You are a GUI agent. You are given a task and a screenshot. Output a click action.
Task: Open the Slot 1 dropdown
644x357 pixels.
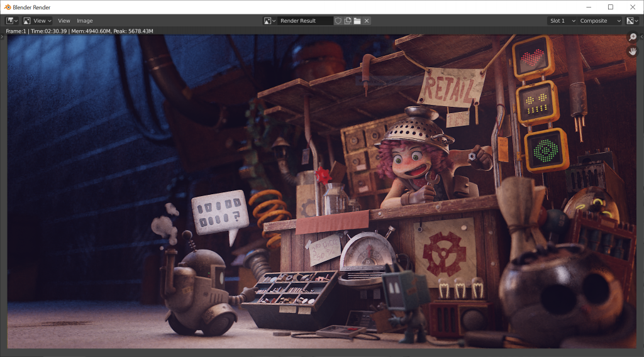tap(562, 21)
